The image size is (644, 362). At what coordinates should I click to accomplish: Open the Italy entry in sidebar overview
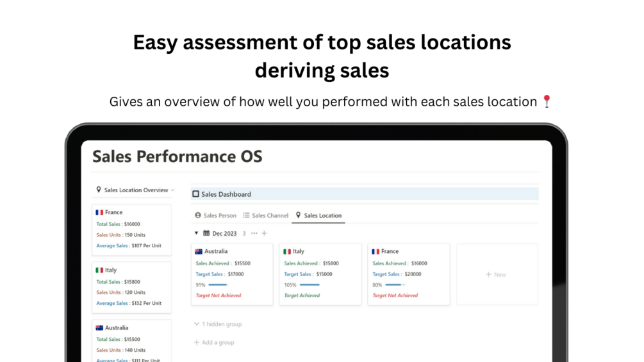coord(131,287)
